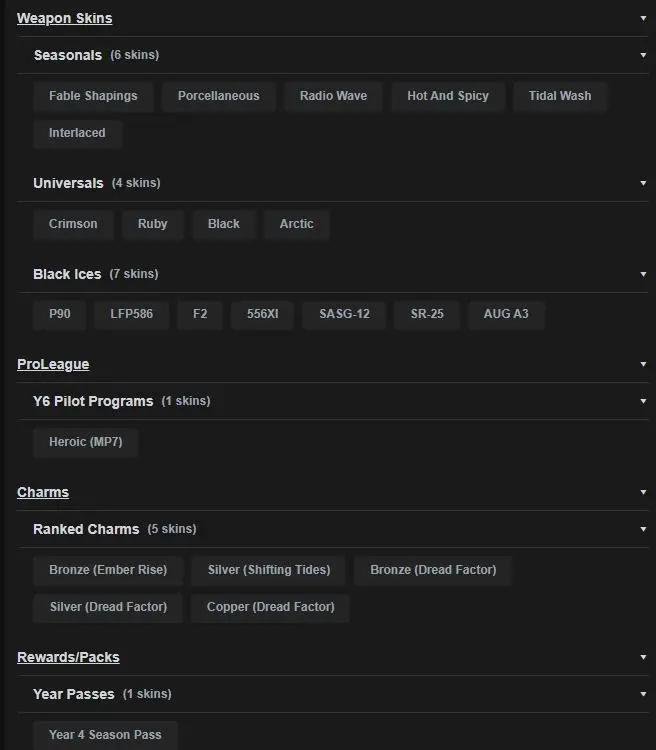Select the Porcellaneous skin tag

point(218,96)
